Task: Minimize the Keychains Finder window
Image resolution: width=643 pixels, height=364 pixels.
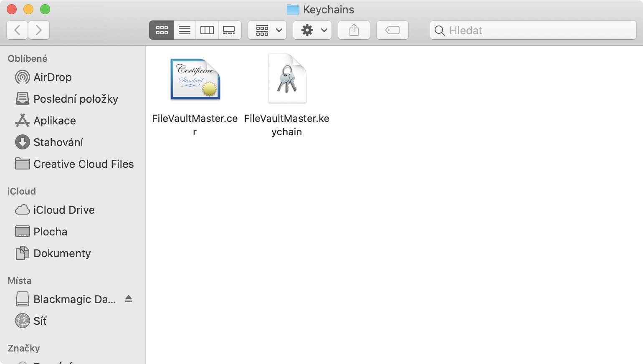Action: [28, 9]
